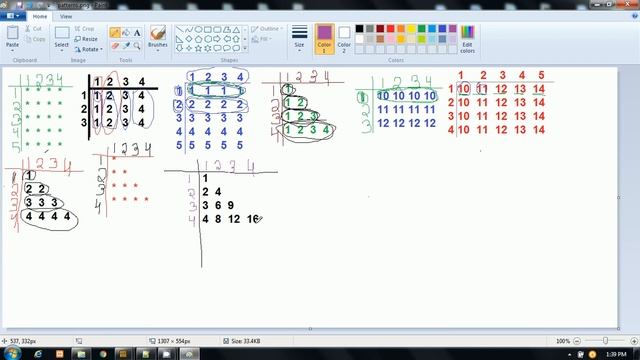This screenshot has width=640, height=360.
Task: Select the Color picker eyedropper tool
Action: click(126, 45)
